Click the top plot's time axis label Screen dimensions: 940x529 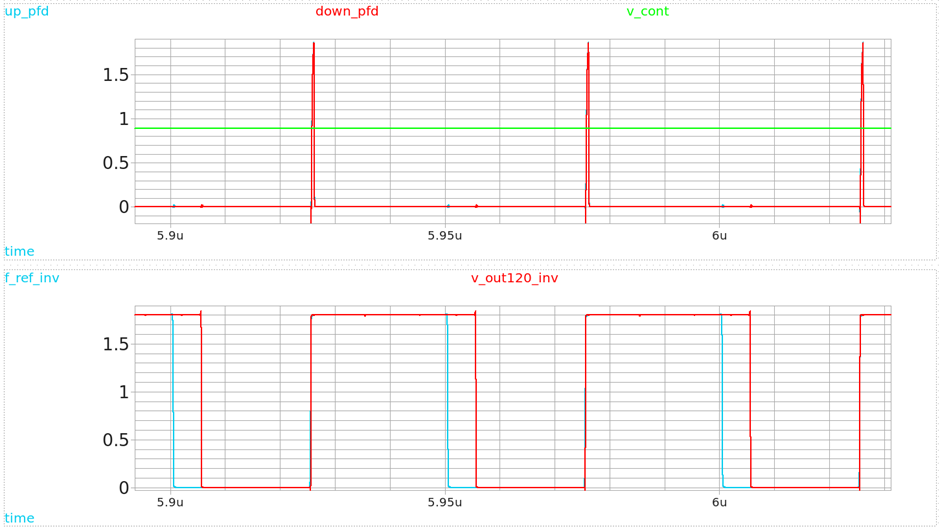tap(19, 251)
